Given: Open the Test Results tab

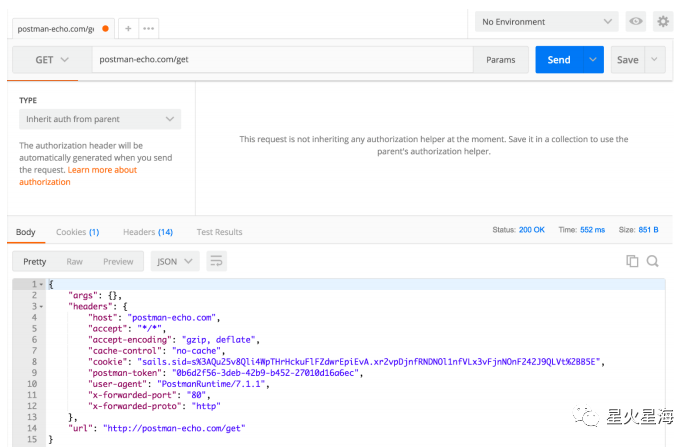Looking at the screenshot, I should pyautogui.click(x=219, y=232).
